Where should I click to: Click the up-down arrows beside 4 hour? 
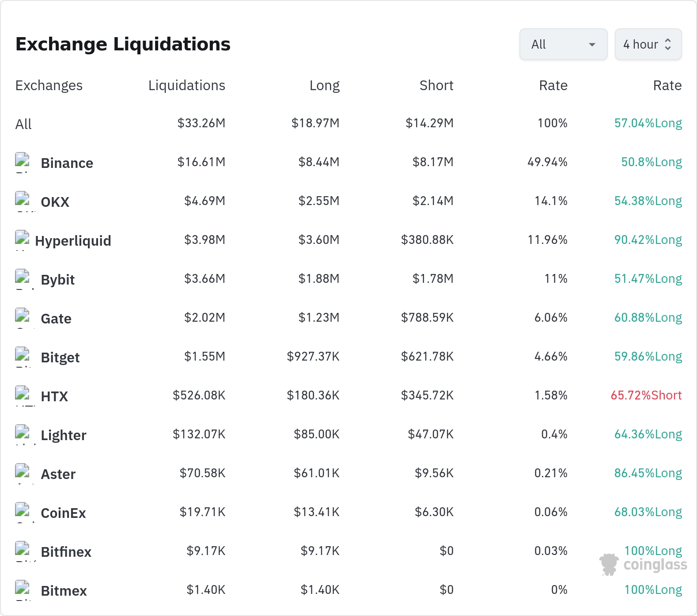coord(668,44)
